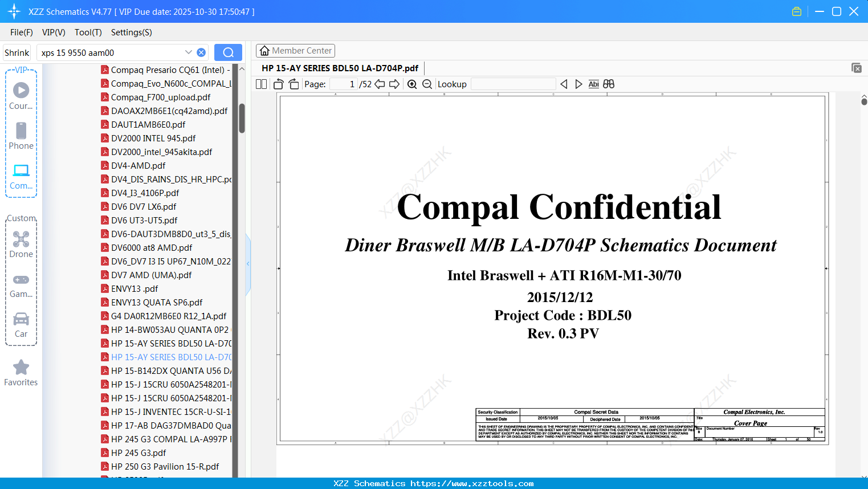
Task: Open DAOAX2MB6E1(cq42amd).pdf
Action: [x=164, y=111]
